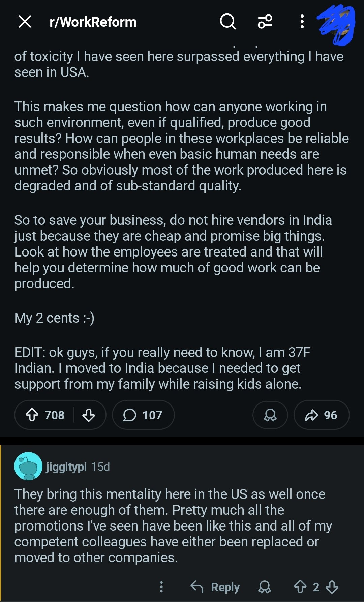Screen dimensions: 364x602
Task: Open jiggitypi's avatar
Action: click(x=28, y=466)
